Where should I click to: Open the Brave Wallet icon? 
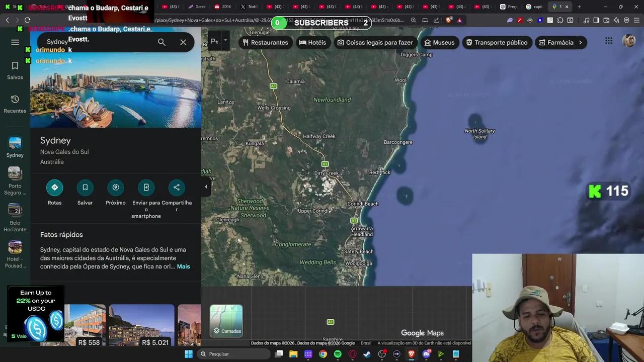(x=606, y=20)
